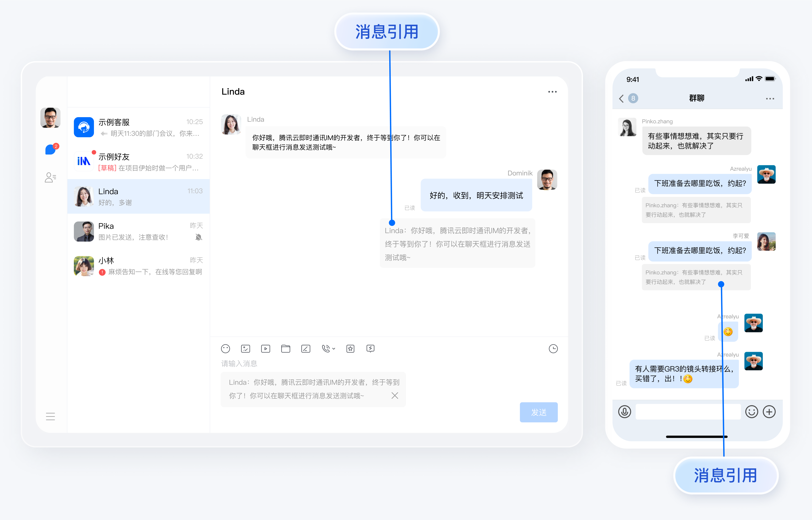
Task: Open the hamburger menu at sidebar bottom
Action: 50,416
